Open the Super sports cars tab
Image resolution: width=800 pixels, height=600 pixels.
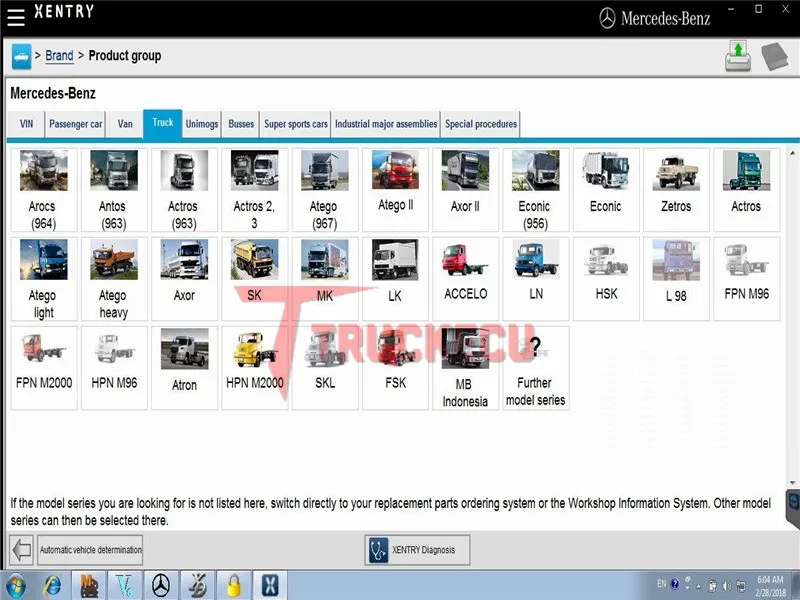click(x=296, y=124)
